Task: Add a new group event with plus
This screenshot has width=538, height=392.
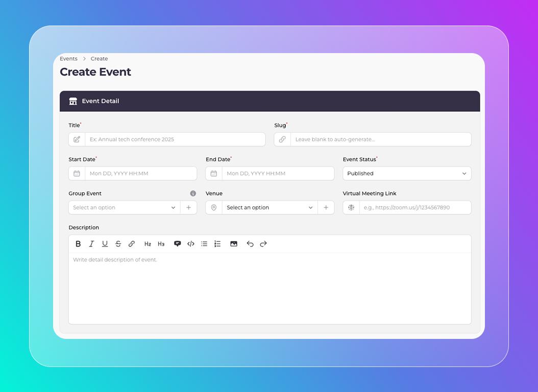Action: click(188, 208)
